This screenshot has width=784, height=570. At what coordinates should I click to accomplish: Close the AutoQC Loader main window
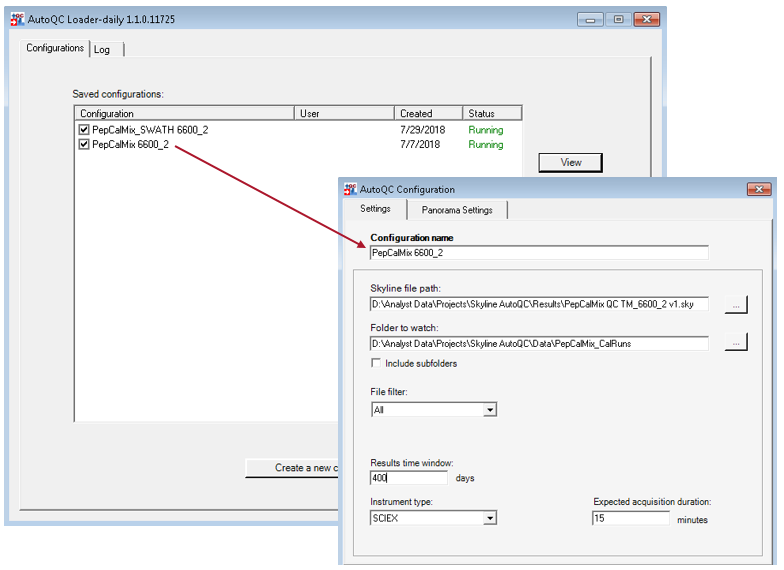click(x=648, y=19)
